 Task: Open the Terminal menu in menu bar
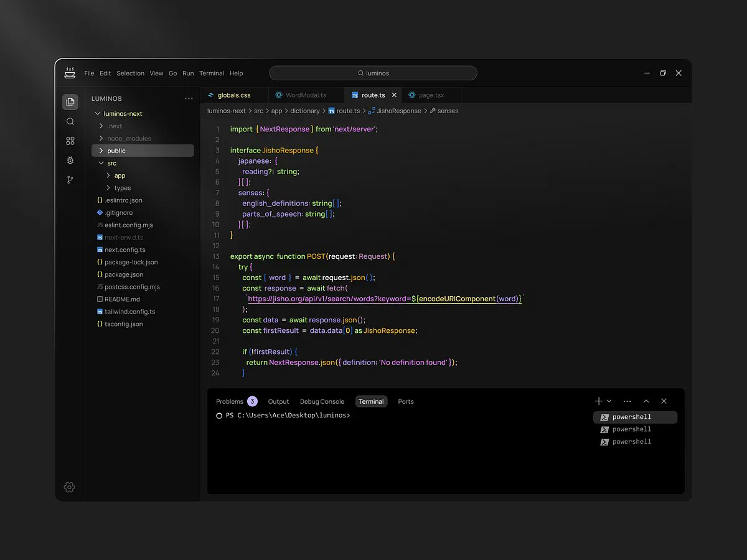click(212, 73)
